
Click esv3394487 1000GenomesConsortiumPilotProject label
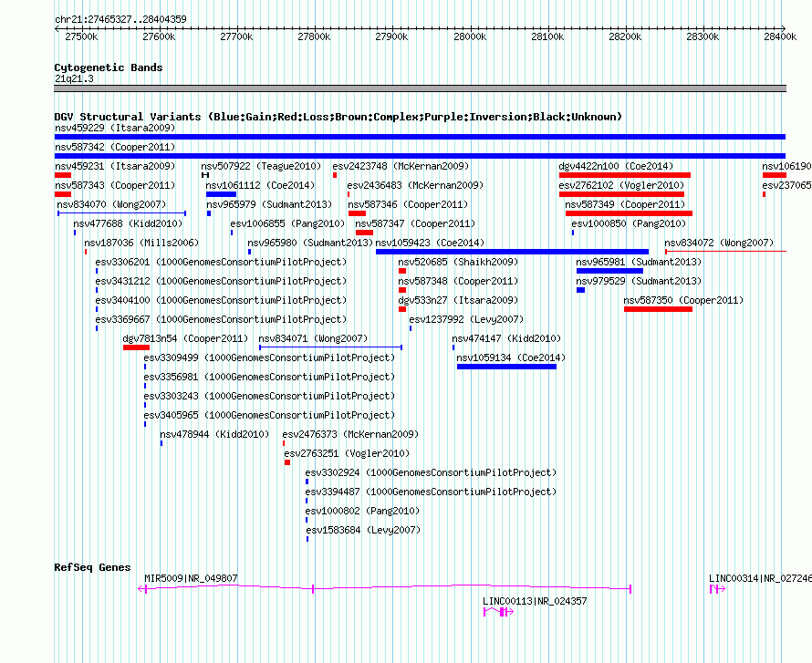431,492
